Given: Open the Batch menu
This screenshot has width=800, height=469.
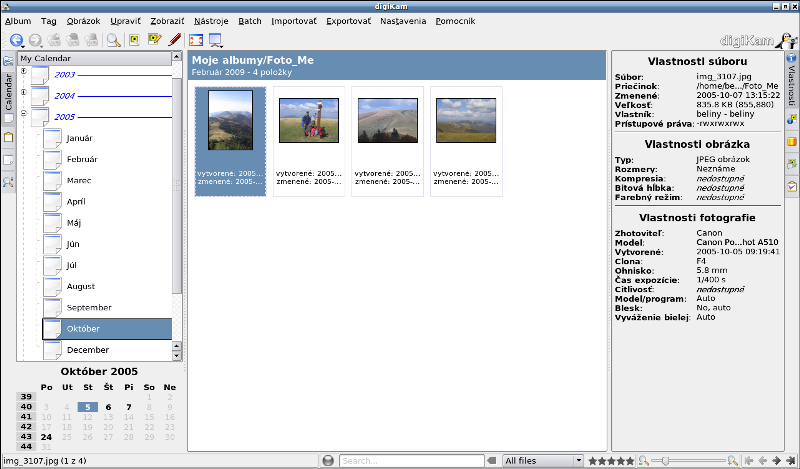Looking at the screenshot, I should tap(249, 21).
